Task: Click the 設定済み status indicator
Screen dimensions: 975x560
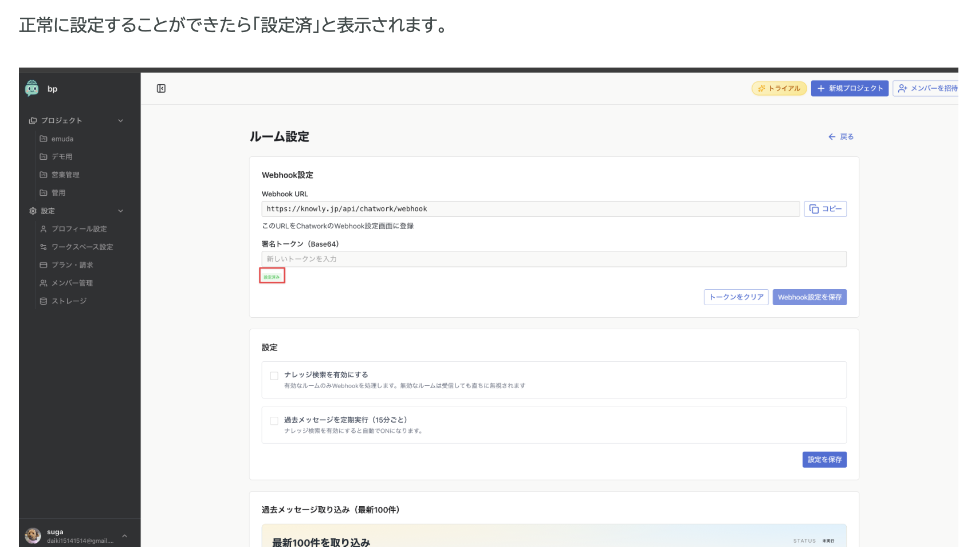Action: pos(272,275)
